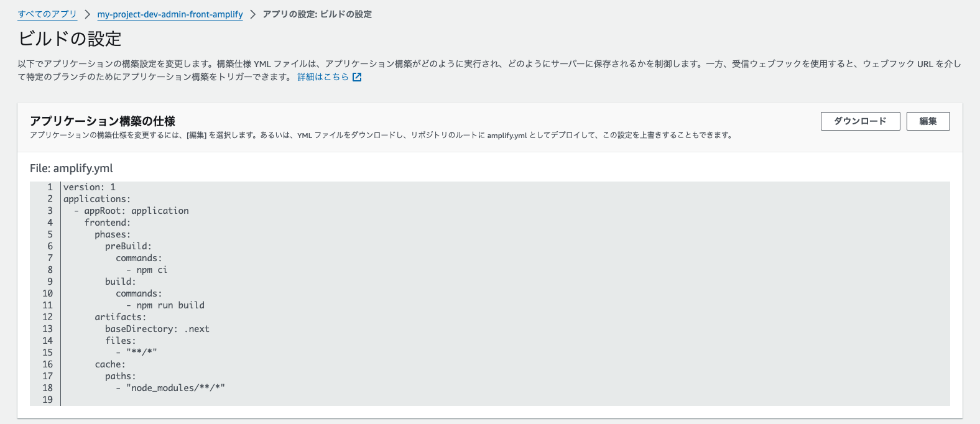Image resolution: width=980 pixels, height=424 pixels.
Task: Click the ダウンロード button
Action: pyautogui.click(x=860, y=121)
